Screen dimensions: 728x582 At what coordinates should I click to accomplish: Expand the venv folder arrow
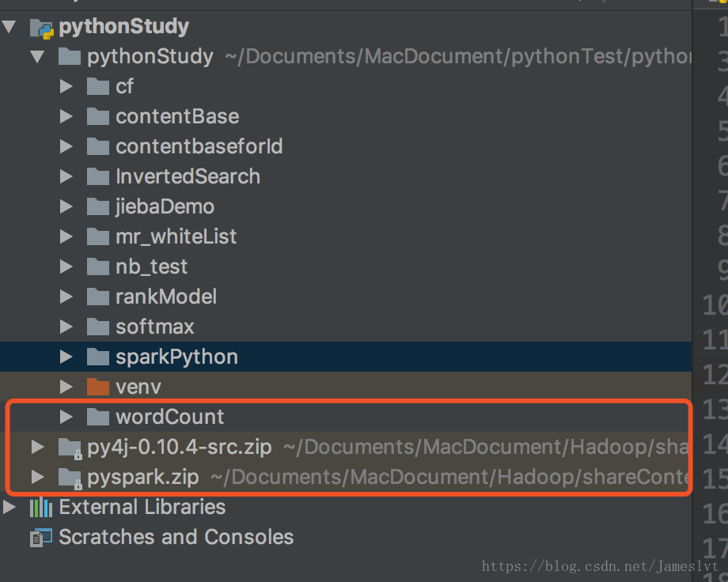coord(66,387)
